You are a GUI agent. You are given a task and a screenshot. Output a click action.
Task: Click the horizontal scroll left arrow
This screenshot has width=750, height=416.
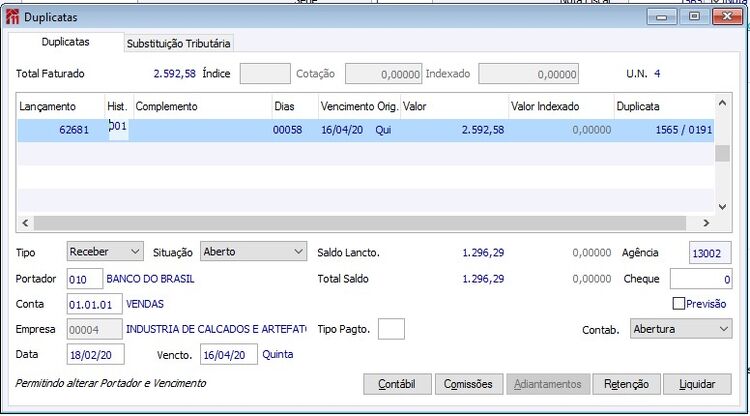click(25, 223)
